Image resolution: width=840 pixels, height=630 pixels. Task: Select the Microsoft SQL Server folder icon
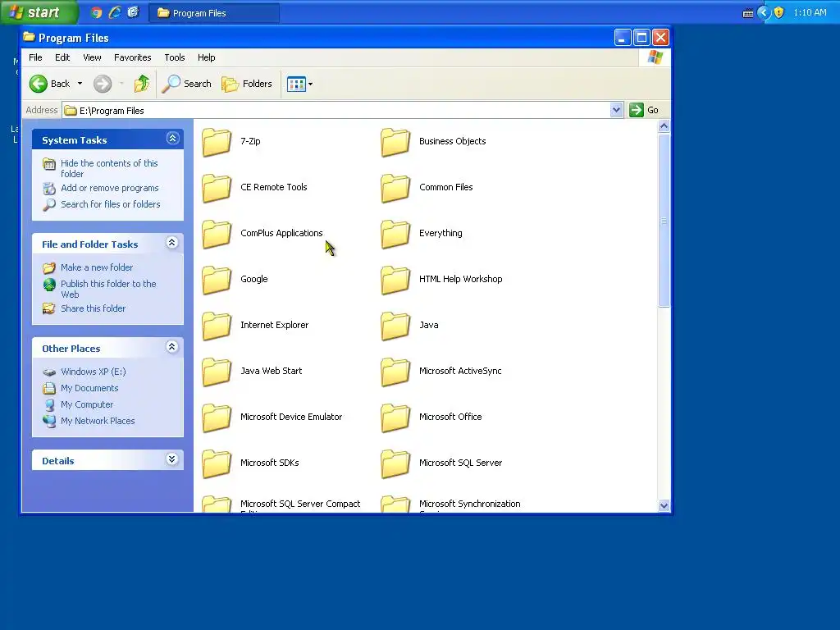[395, 464]
